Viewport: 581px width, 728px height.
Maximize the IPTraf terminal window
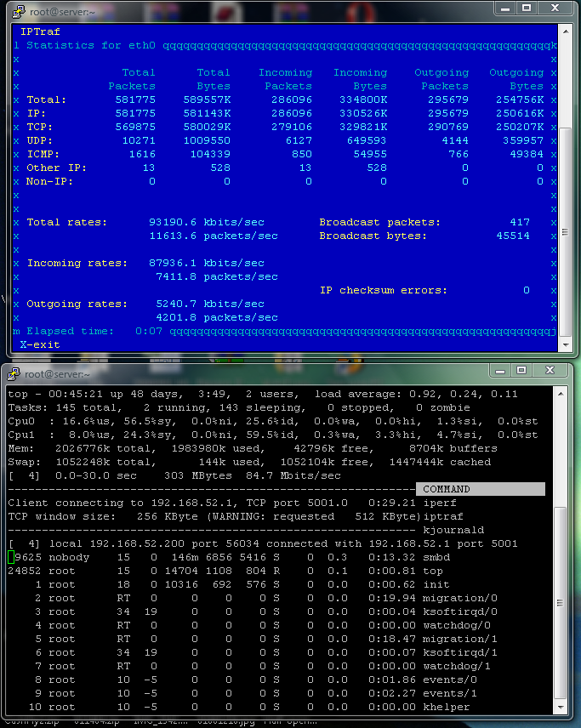(527, 8)
